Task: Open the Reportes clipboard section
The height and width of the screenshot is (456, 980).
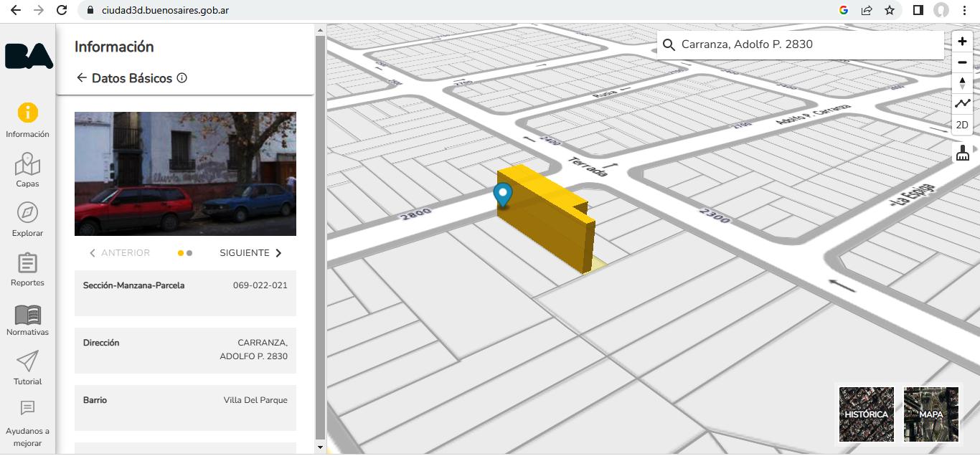Action: point(27,269)
